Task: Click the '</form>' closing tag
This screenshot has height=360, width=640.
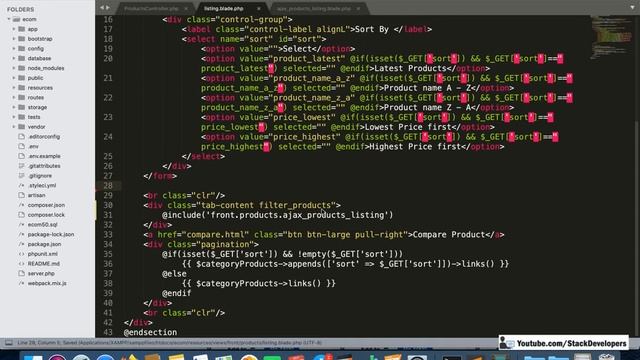Action: pos(160,176)
